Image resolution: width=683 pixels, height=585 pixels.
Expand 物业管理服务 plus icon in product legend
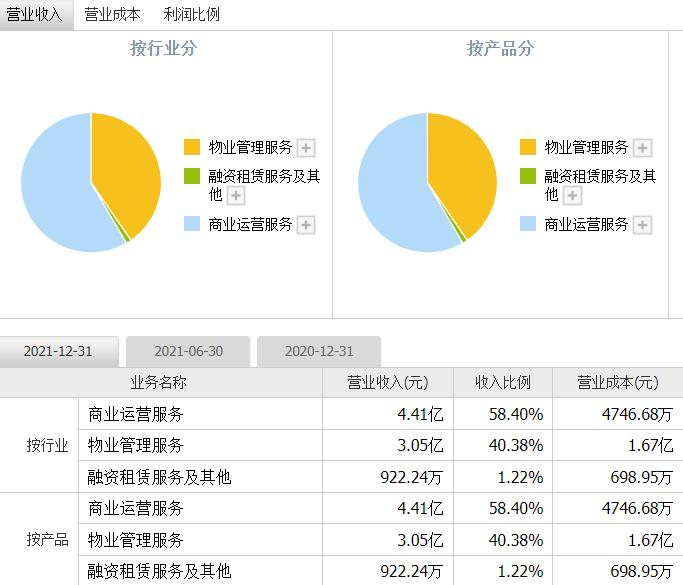coord(642,148)
